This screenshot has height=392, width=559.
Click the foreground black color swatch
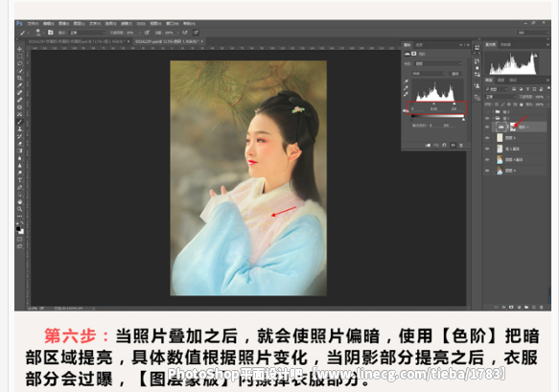(18, 229)
